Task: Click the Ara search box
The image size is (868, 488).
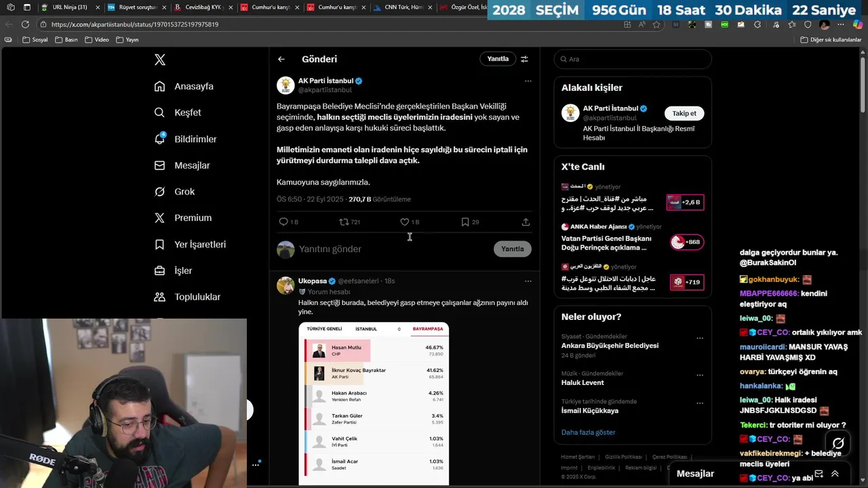Action: [633, 59]
